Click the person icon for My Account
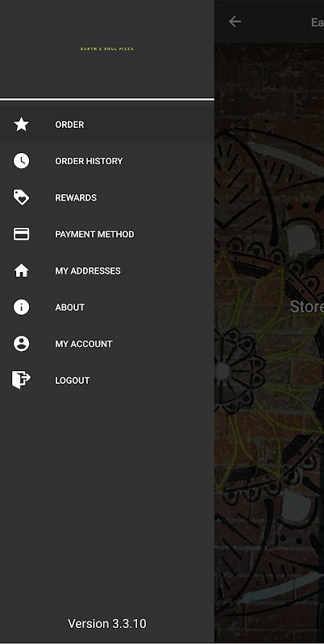The image size is (324, 644). pos(22,344)
